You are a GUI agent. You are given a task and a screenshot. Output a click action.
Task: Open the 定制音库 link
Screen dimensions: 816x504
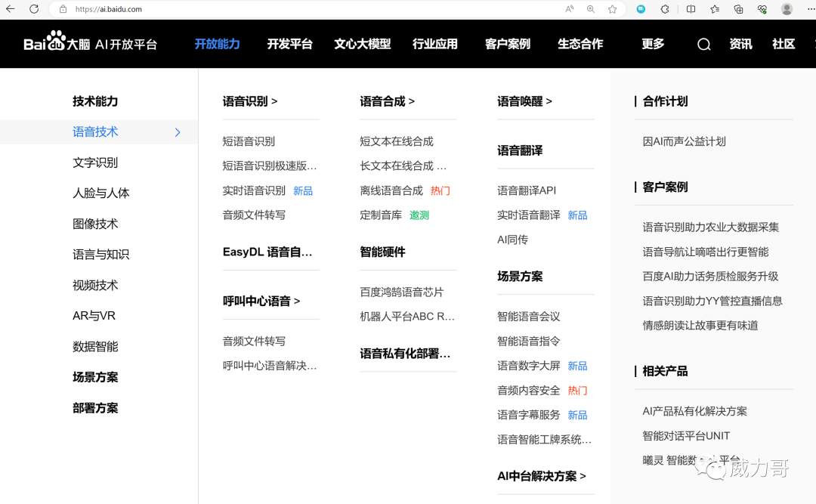[x=381, y=215]
